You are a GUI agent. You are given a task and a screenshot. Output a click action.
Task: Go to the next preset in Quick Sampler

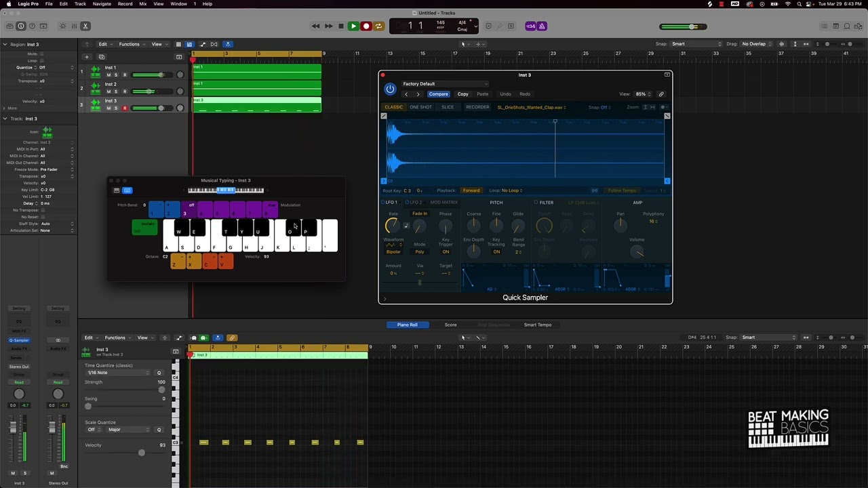click(x=418, y=94)
